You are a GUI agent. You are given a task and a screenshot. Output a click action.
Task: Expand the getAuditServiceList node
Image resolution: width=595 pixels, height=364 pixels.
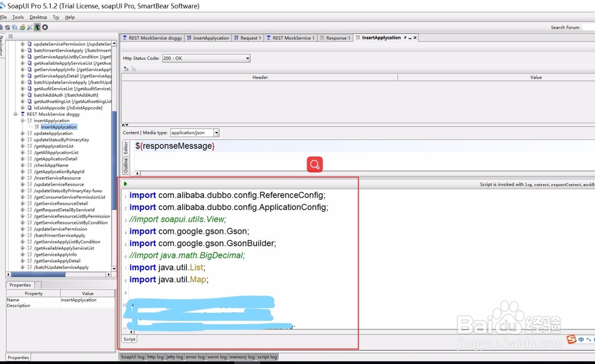(x=23, y=89)
